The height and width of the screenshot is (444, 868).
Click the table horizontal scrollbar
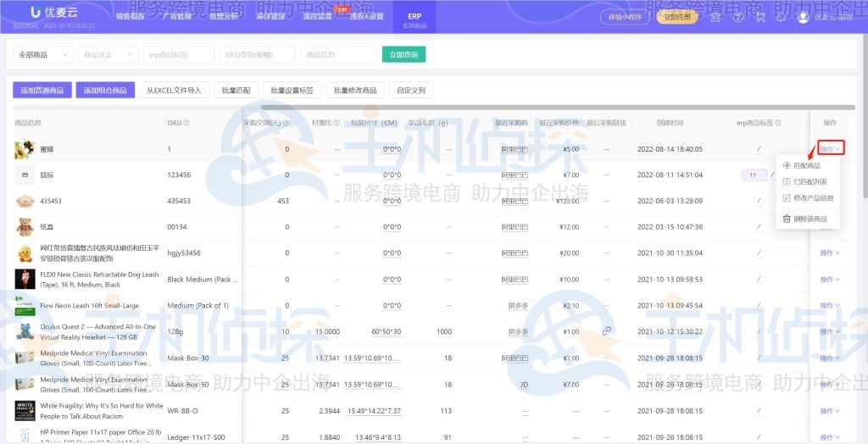click(x=558, y=107)
